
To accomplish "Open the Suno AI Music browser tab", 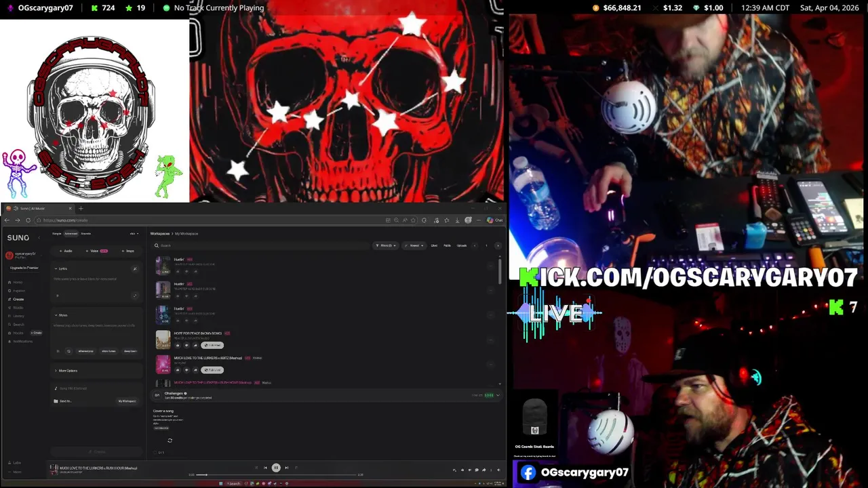I will 37,208.
